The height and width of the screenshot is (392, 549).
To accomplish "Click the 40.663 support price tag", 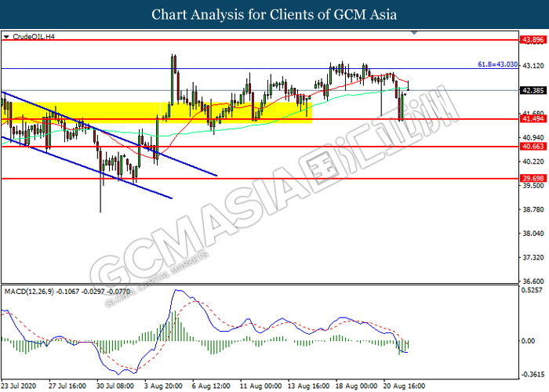I will click(533, 147).
